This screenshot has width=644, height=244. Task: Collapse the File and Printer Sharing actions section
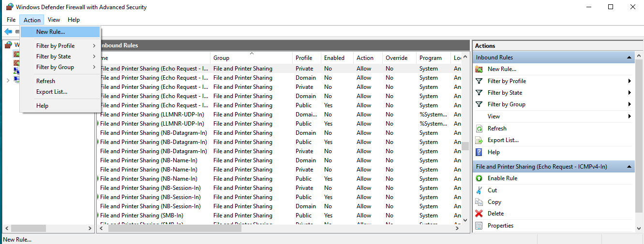629,167
